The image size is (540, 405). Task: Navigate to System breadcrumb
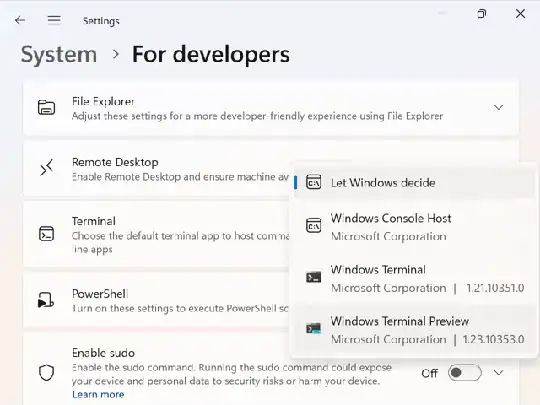pyautogui.click(x=59, y=54)
